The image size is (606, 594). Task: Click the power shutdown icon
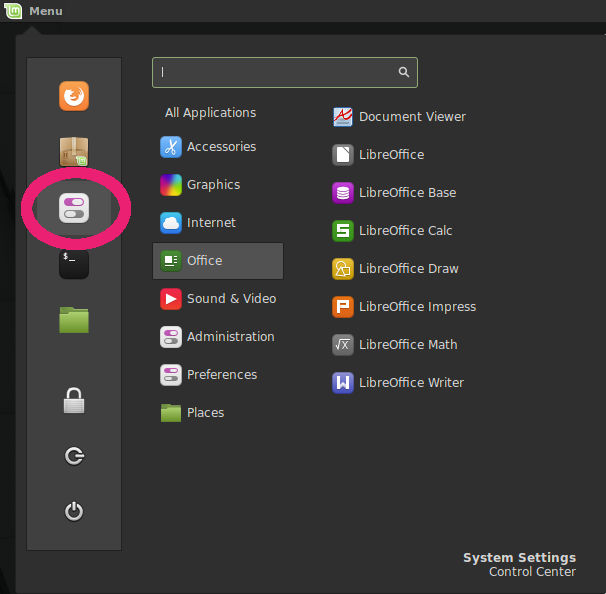click(74, 511)
